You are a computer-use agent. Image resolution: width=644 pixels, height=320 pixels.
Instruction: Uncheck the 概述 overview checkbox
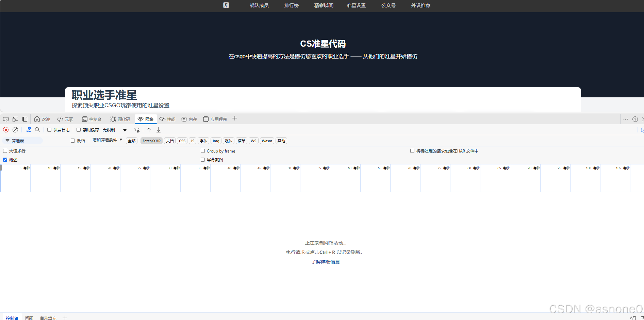[x=5, y=160]
